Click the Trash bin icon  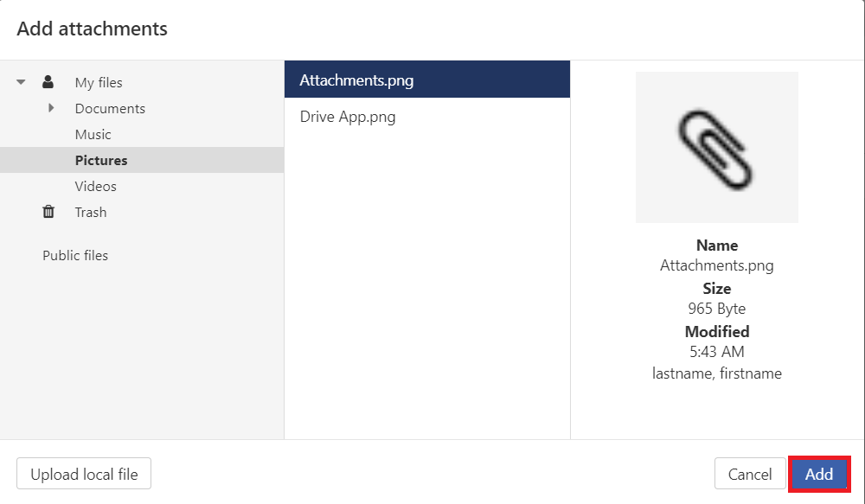(48, 212)
